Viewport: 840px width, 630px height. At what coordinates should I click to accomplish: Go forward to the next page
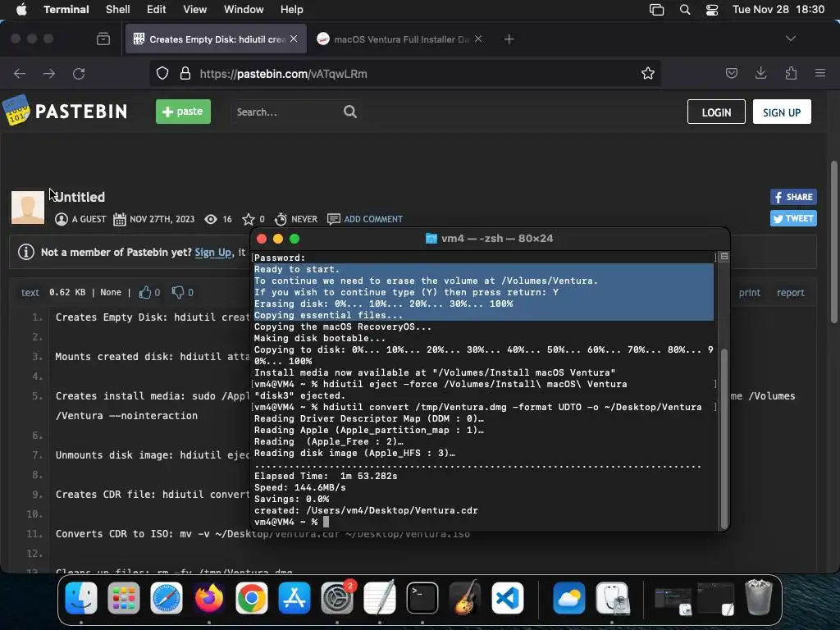pos(49,73)
